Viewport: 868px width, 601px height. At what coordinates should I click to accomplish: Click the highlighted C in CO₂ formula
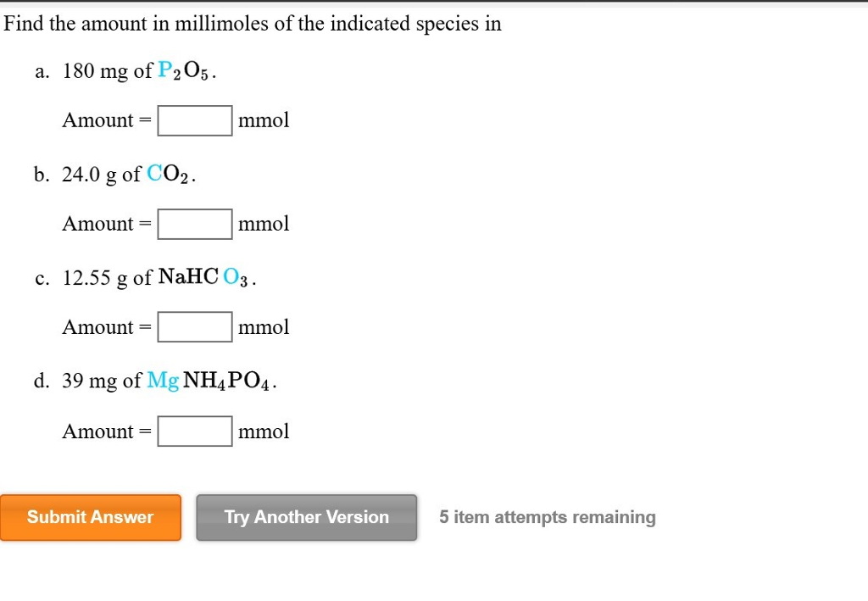154,174
